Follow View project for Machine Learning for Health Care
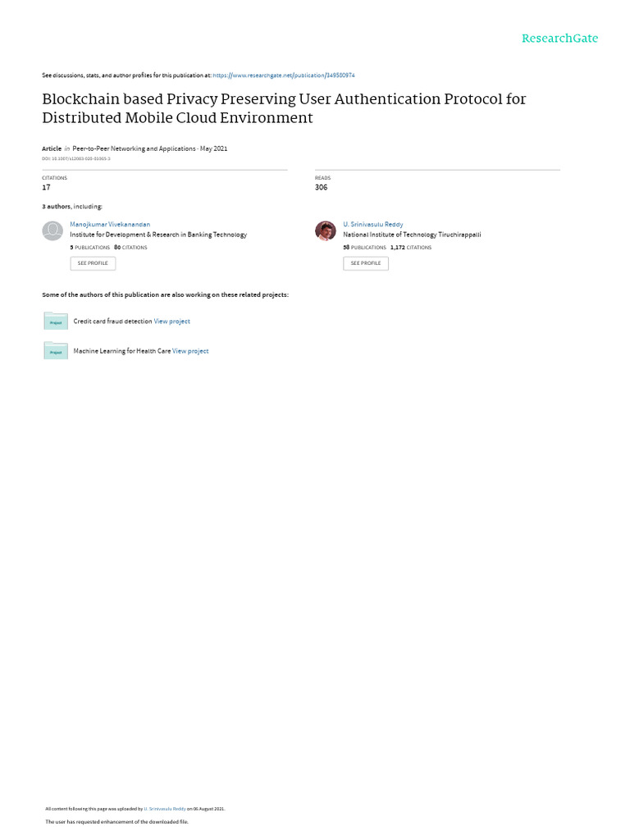This screenshot has height=840, width=630. (190, 351)
